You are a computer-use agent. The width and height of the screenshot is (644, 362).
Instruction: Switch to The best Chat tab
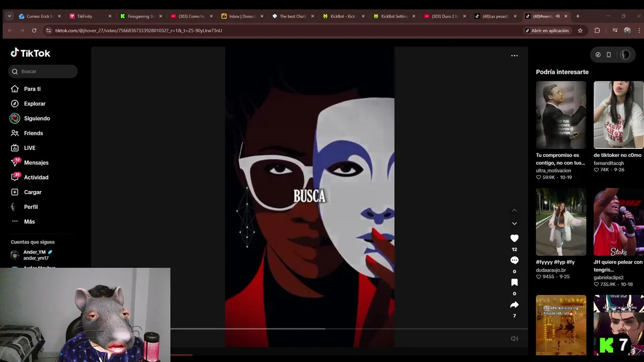292,16
